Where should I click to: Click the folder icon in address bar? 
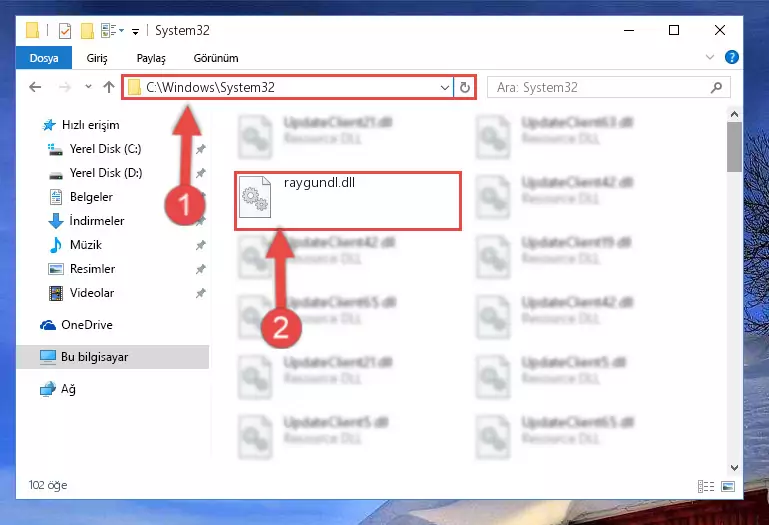[134, 88]
